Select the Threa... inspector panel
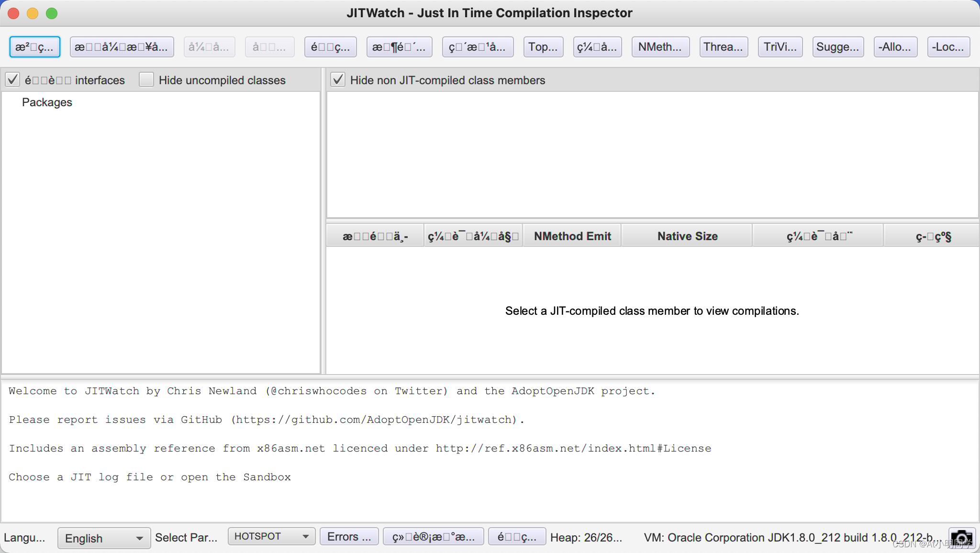Viewport: 980px width, 553px height. click(723, 46)
